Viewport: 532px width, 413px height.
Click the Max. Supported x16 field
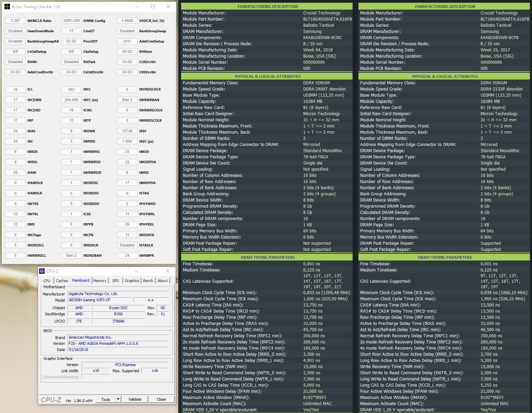tap(155, 371)
